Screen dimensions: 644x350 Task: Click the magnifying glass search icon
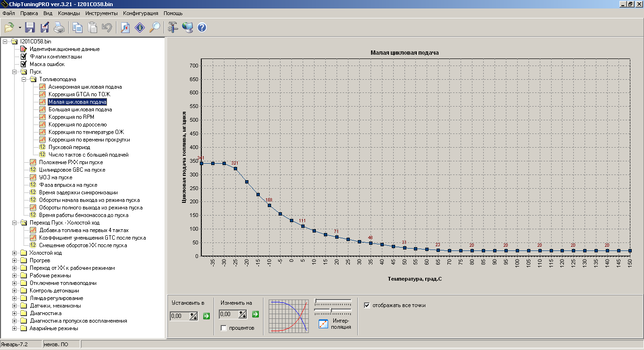(154, 27)
